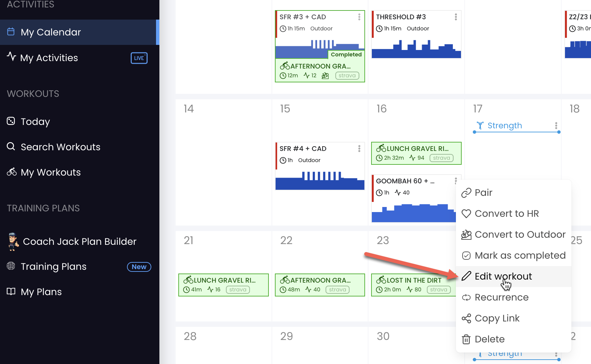Select Delete from context menu
591x364 pixels.
point(513,339)
